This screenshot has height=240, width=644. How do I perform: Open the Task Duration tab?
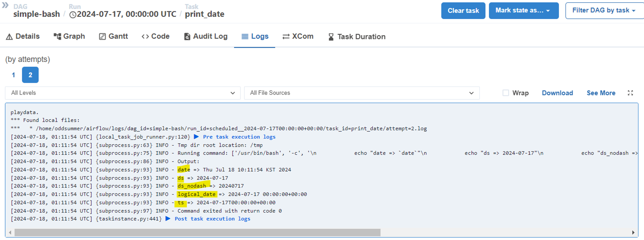[356, 37]
